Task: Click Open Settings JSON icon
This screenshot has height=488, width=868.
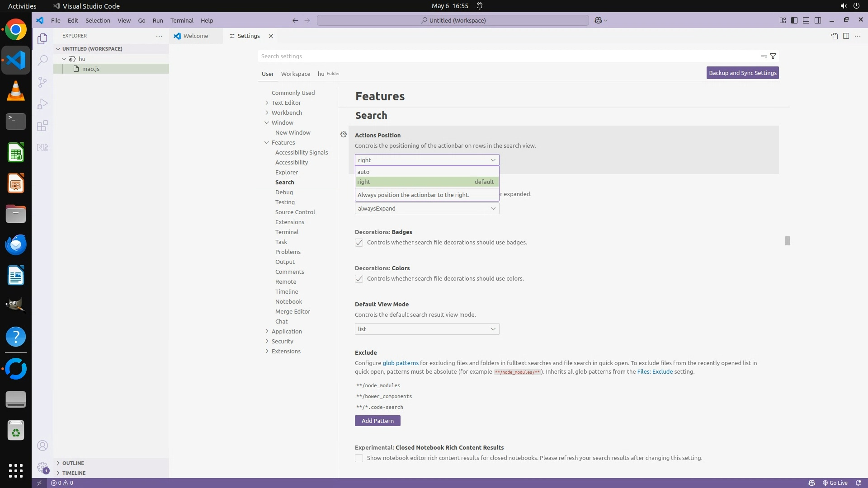Action: 834,36
